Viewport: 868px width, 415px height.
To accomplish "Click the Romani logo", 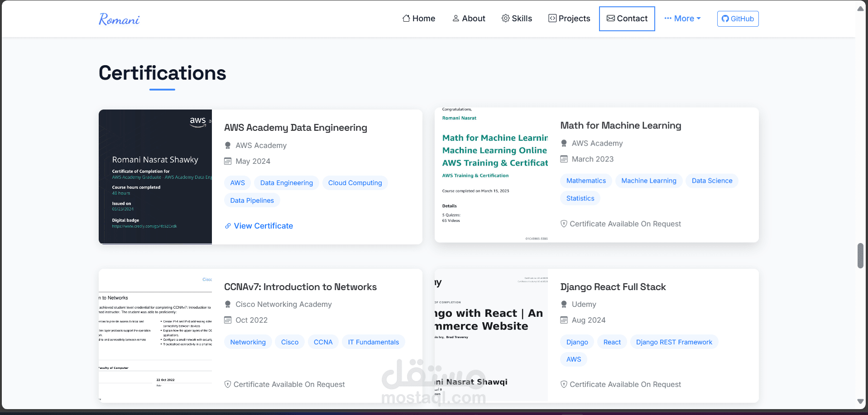I will pyautogui.click(x=119, y=19).
